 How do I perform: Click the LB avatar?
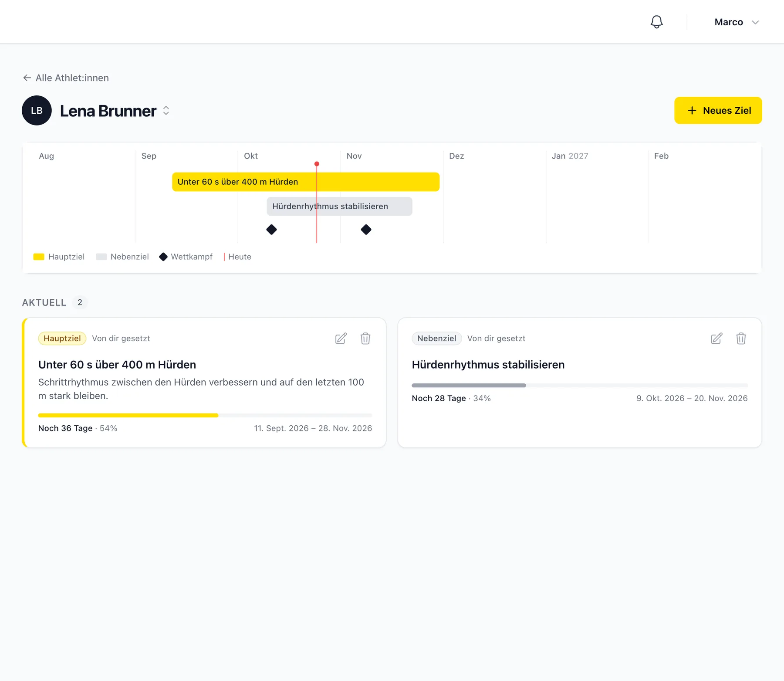pyautogui.click(x=37, y=110)
